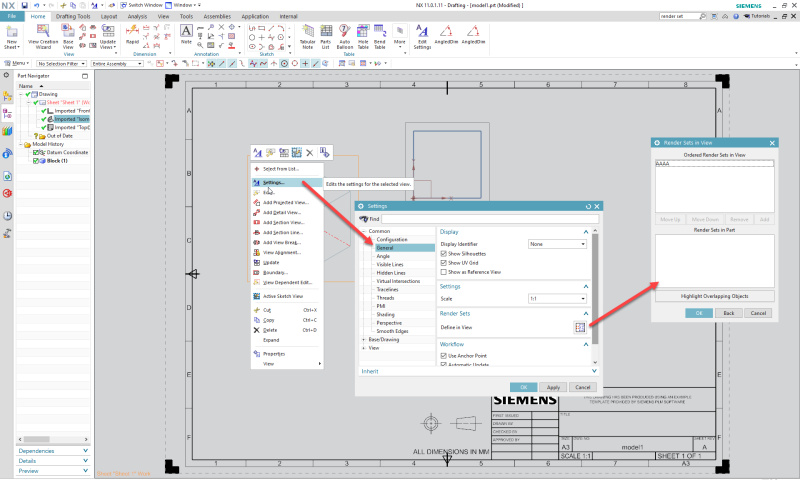Insert a Tabular Note
This screenshot has height=480, width=800.
tap(308, 37)
